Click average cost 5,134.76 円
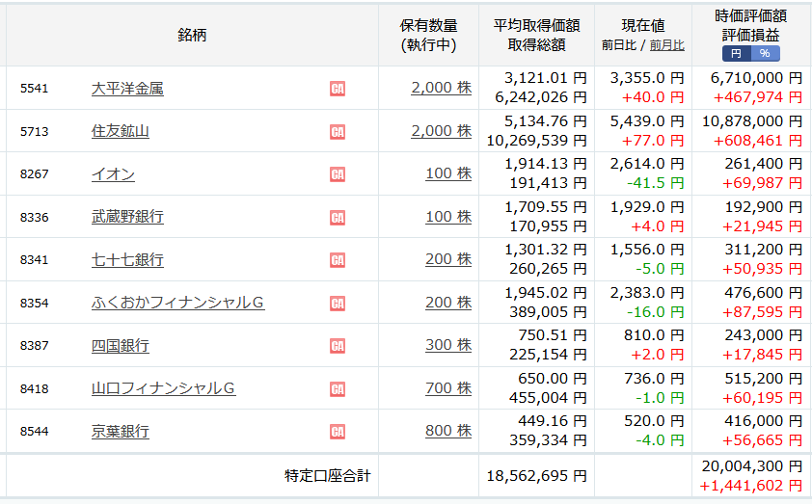 coord(546,121)
